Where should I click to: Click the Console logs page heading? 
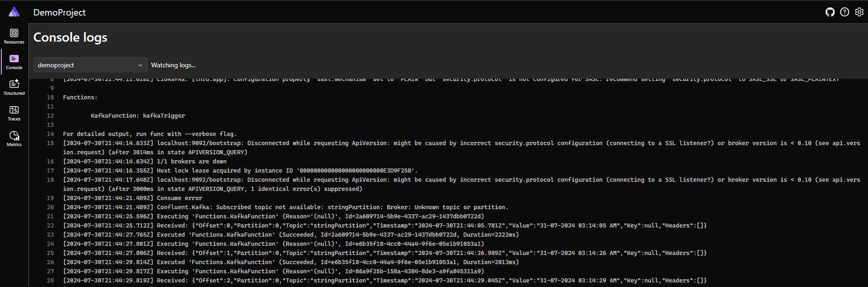pos(70,38)
